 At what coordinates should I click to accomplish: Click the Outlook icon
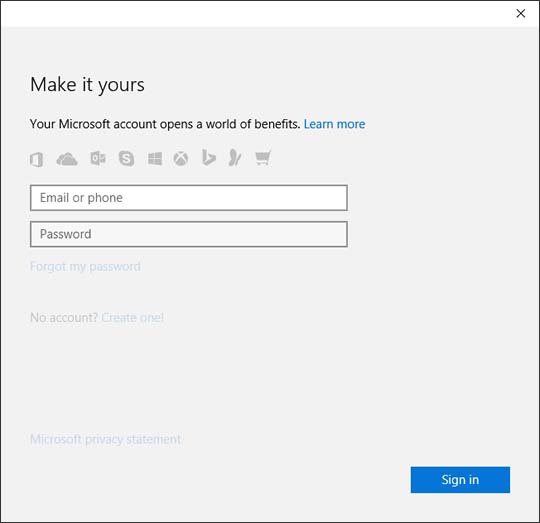(98, 158)
